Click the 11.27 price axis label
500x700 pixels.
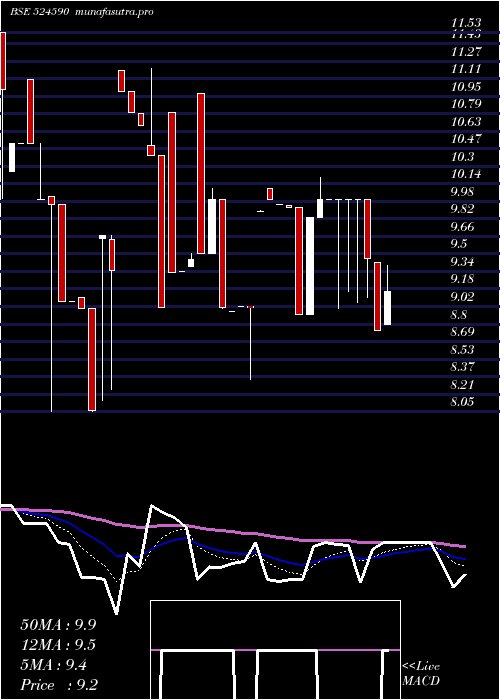[x=466, y=51]
